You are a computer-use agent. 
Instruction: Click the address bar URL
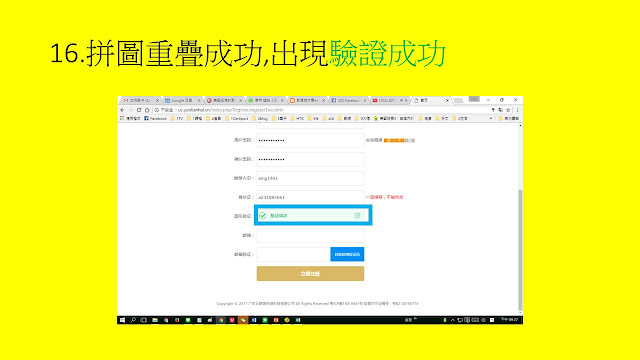click(230, 110)
